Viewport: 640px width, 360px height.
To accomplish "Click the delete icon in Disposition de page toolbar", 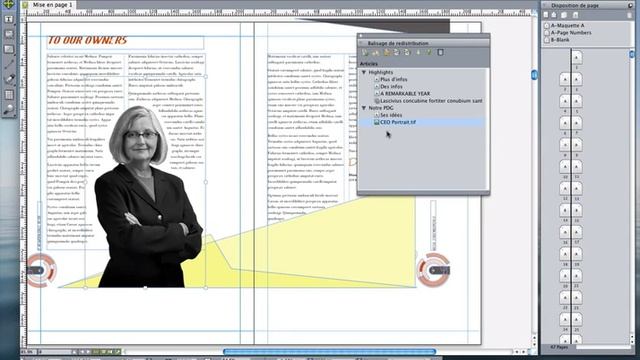I will 629,15.
